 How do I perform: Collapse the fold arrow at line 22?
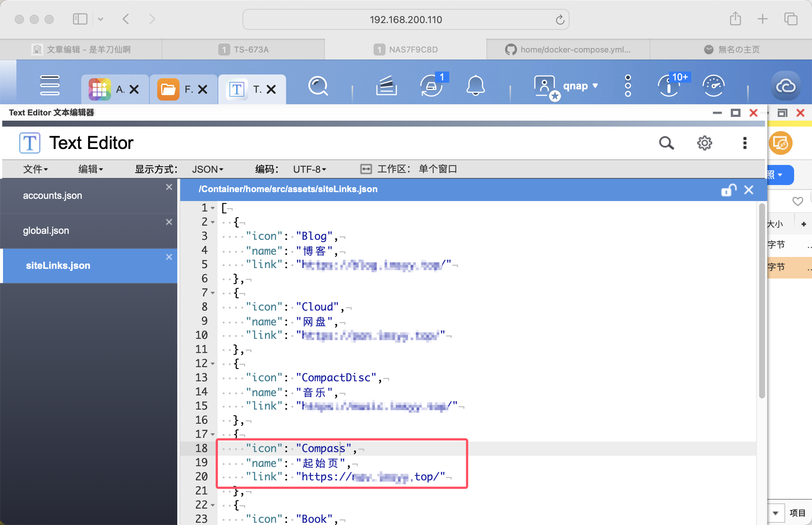(x=213, y=505)
